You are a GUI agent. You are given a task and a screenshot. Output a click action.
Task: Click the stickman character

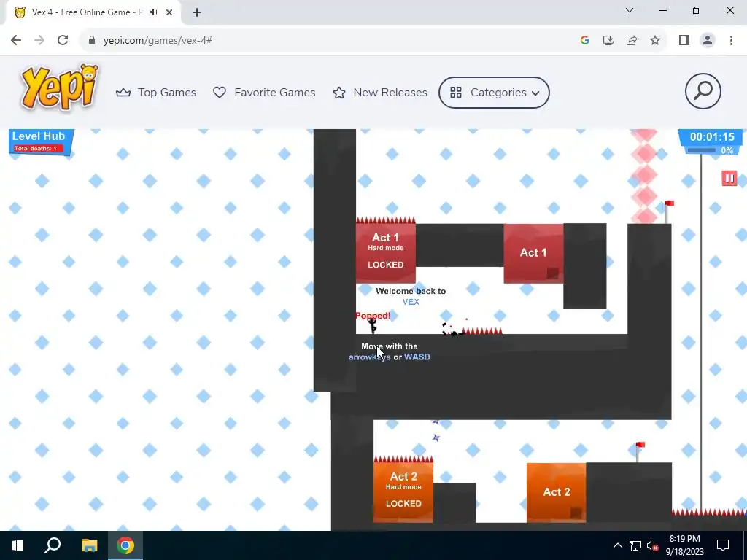[x=373, y=327]
